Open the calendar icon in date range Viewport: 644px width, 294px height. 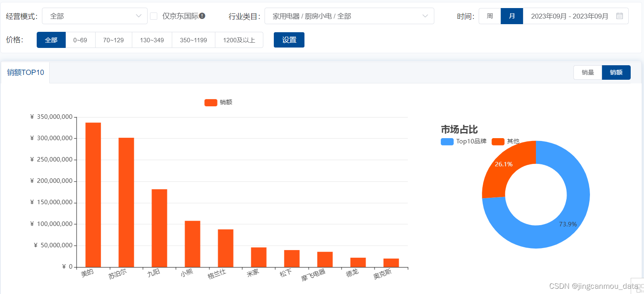point(619,16)
